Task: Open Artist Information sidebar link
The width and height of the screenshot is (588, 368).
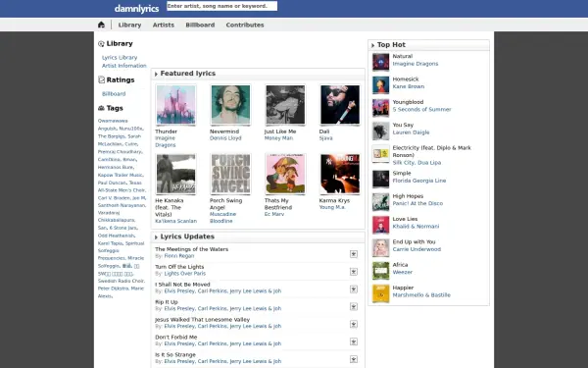Action: [x=124, y=66]
